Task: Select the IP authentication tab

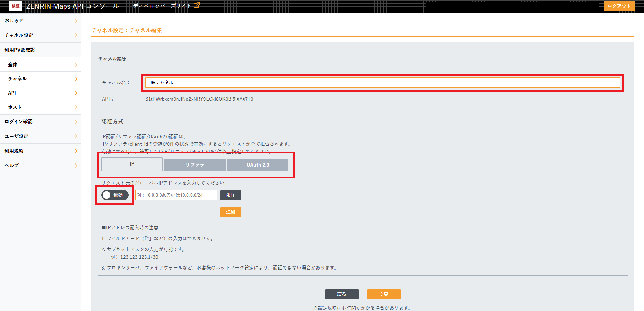Action: click(x=132, y=163)
